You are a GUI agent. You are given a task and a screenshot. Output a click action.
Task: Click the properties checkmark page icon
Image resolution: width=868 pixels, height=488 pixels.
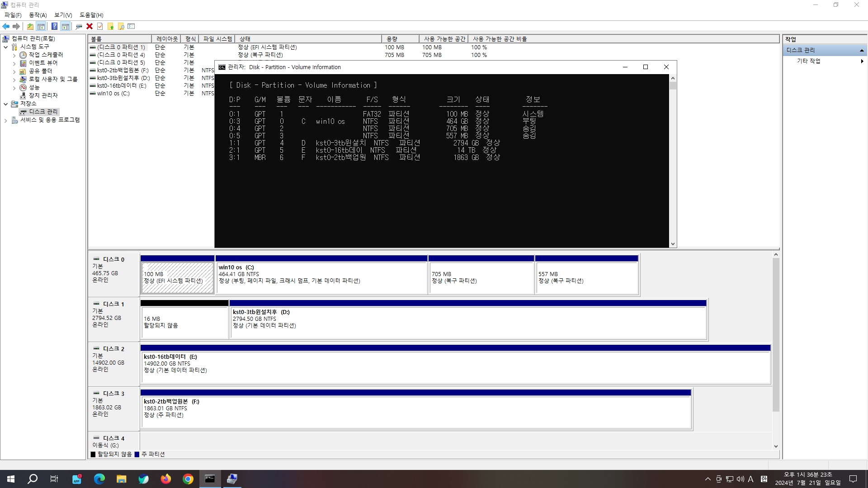tap(100, 26)
